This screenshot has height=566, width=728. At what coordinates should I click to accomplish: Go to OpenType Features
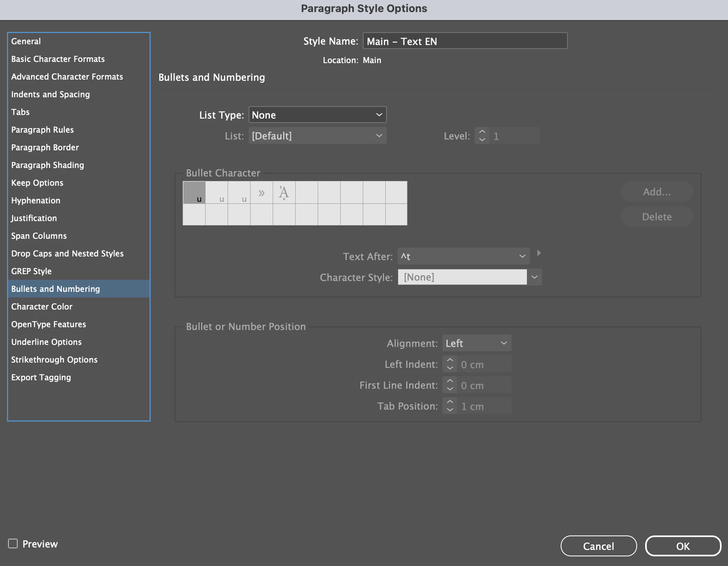(79, 324)
